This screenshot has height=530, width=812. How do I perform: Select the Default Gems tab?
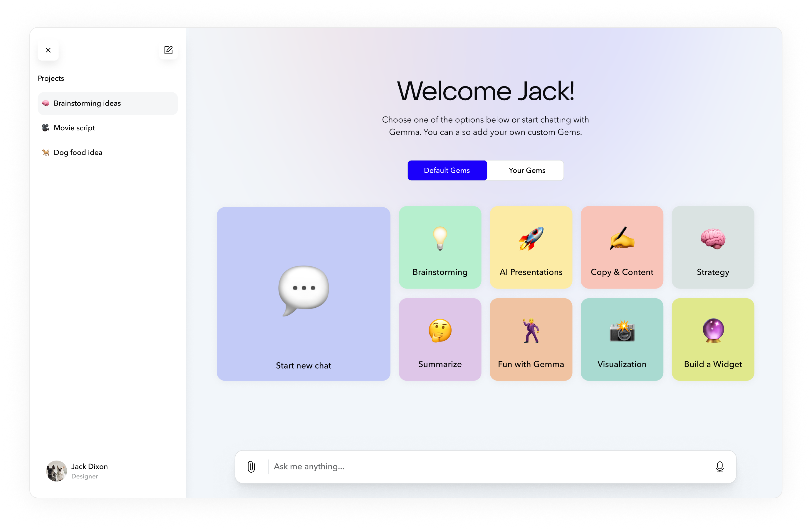[x=447, y=170]
